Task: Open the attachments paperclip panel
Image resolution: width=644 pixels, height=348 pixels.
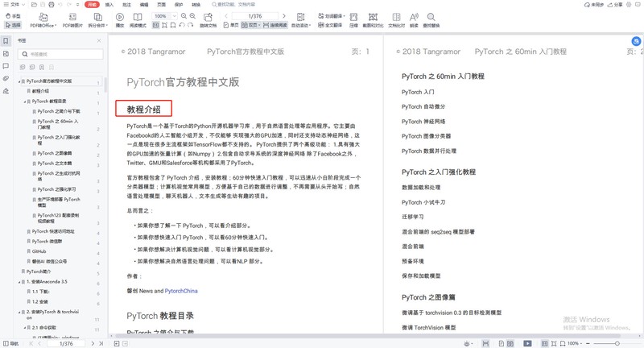Action: click(x=6, y=78)
